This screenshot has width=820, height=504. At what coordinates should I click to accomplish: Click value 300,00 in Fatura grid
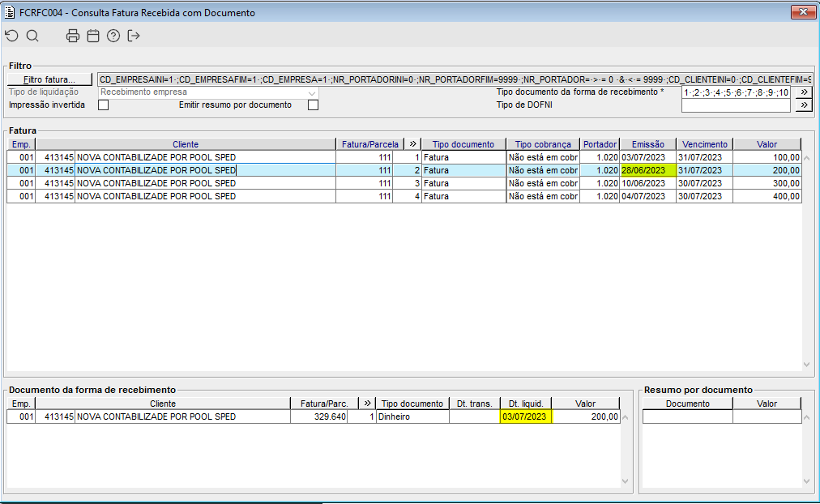[767, 183]
